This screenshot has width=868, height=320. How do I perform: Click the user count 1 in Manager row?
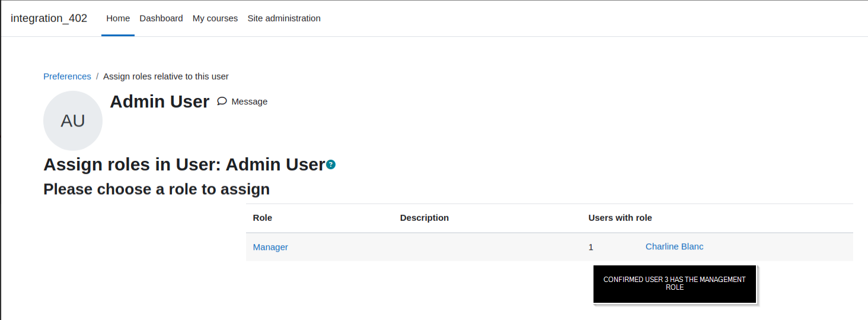coord(591,247)
